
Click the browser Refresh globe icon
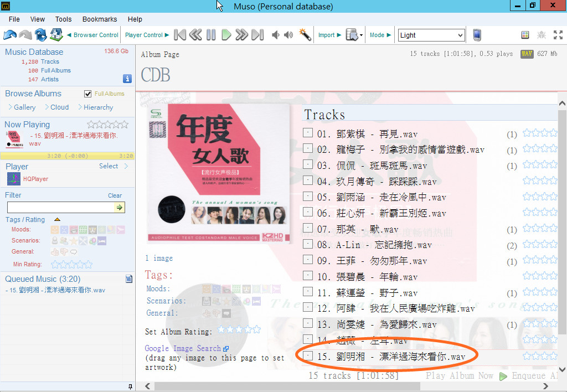pyautogui.click(x=41, y=35)
